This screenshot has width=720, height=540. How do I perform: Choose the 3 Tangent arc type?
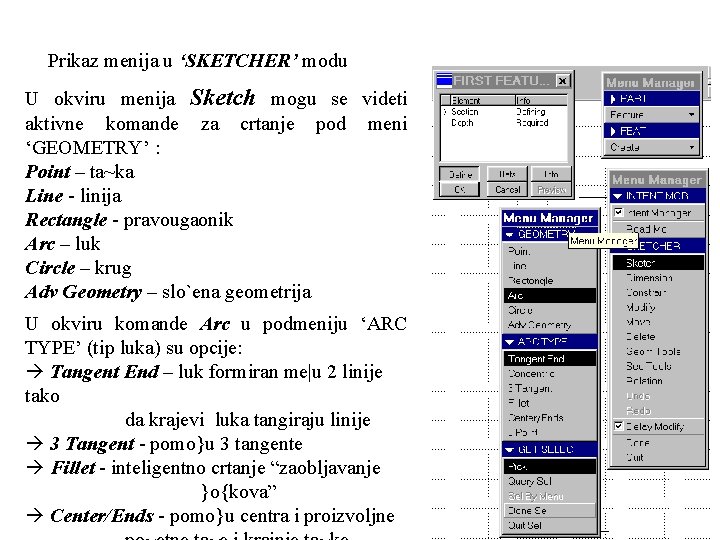click(x=550, y=388)
